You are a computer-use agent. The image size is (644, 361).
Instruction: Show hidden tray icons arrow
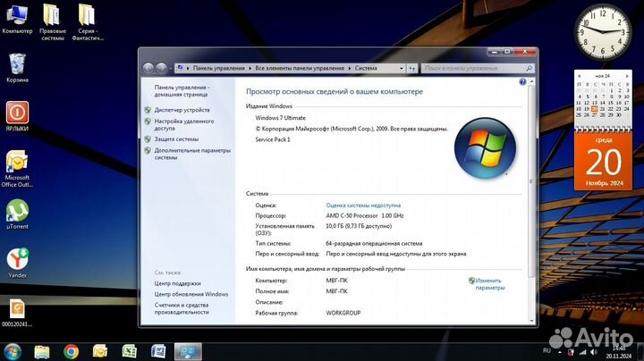pyautogui.click(x=559, y=352)
